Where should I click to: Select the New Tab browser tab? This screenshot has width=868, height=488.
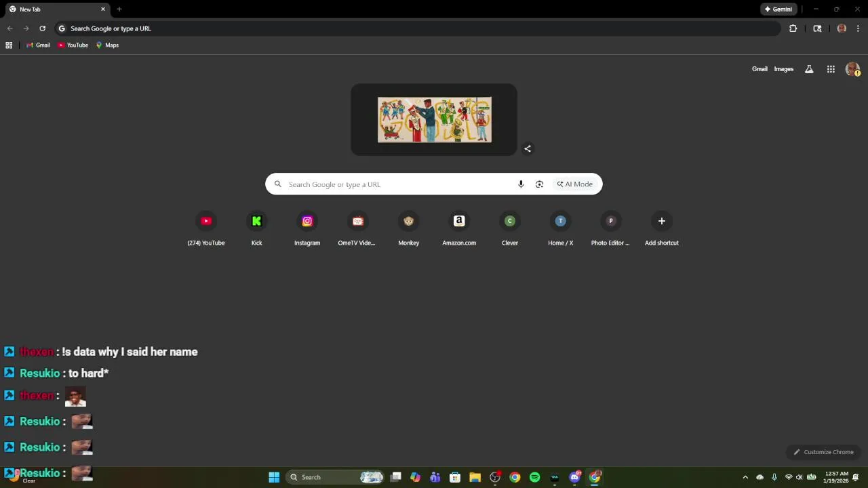click(x=58, y=9)
